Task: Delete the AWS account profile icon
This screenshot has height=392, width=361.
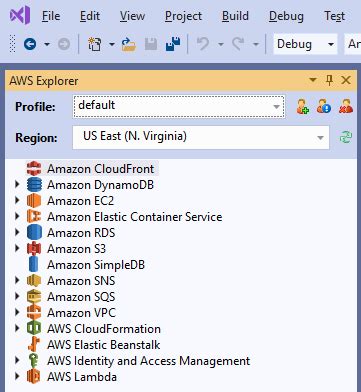Action: click(x=346, y=107)
